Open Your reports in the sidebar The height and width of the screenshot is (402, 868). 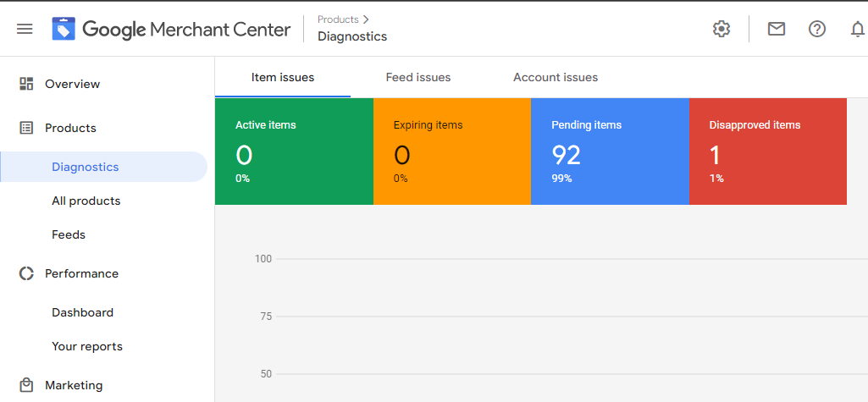pos(87,346)
